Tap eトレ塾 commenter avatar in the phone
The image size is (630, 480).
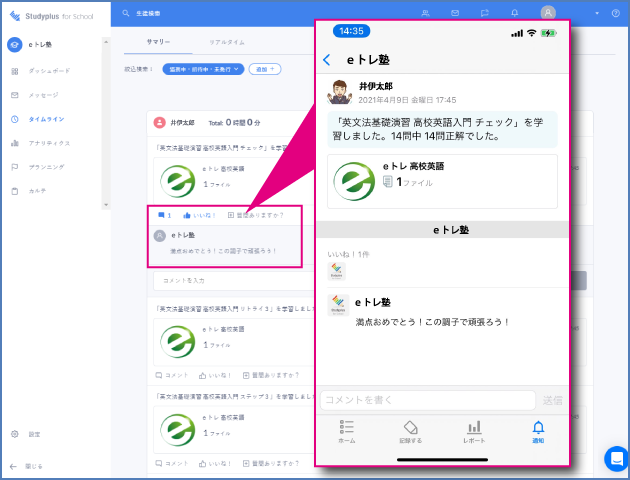tap(338, 305)
